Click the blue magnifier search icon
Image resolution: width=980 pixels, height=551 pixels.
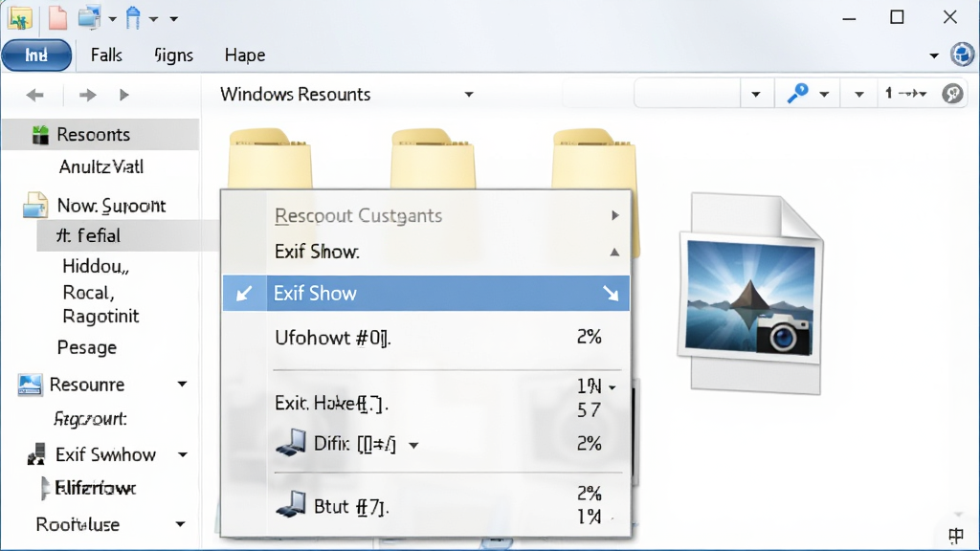(x=797, y=94)
